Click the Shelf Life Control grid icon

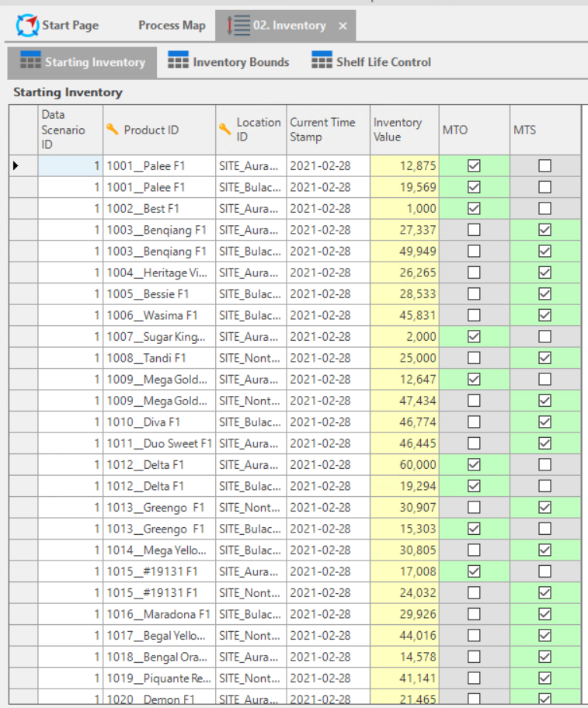[322, 60]
